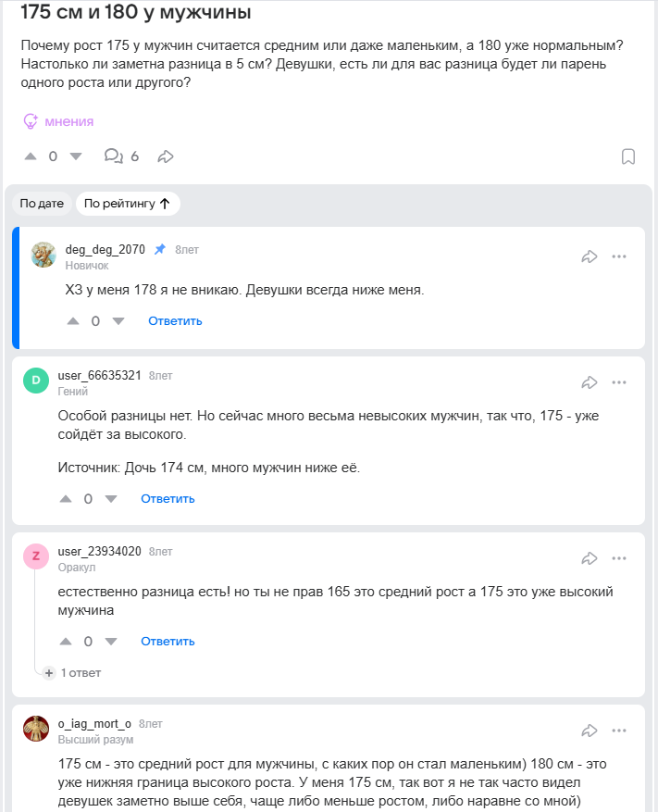This screenshot has height=812, width=658.
Task: Share deg_deg_2070's answer
Action: click(x=590, y=256)
